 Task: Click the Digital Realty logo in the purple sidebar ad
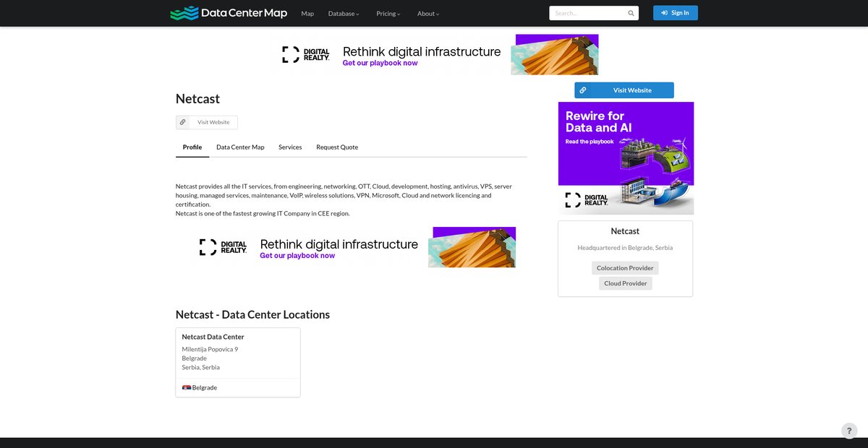pos(587,200)
